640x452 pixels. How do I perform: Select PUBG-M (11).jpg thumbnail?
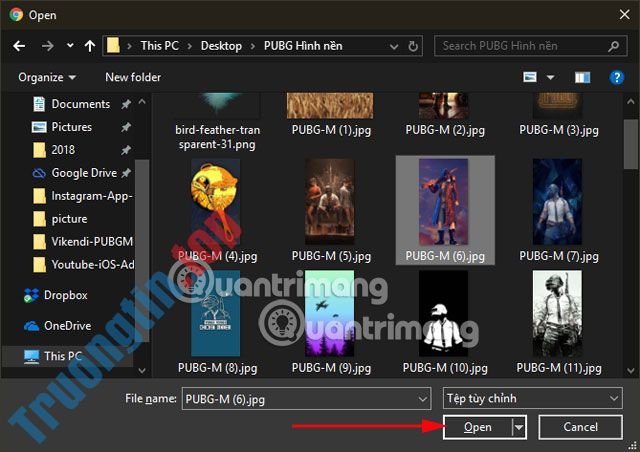tap(558, 314)
